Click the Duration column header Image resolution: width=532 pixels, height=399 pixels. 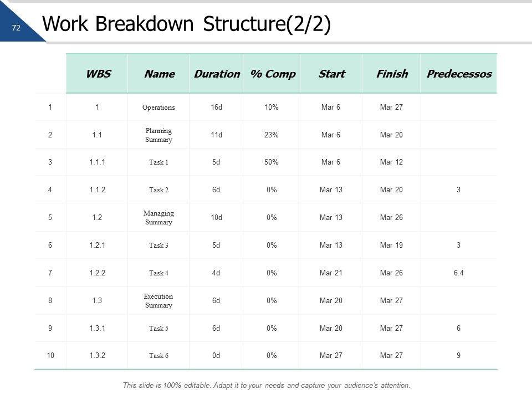pyautogui.click(x=217, y=74)
